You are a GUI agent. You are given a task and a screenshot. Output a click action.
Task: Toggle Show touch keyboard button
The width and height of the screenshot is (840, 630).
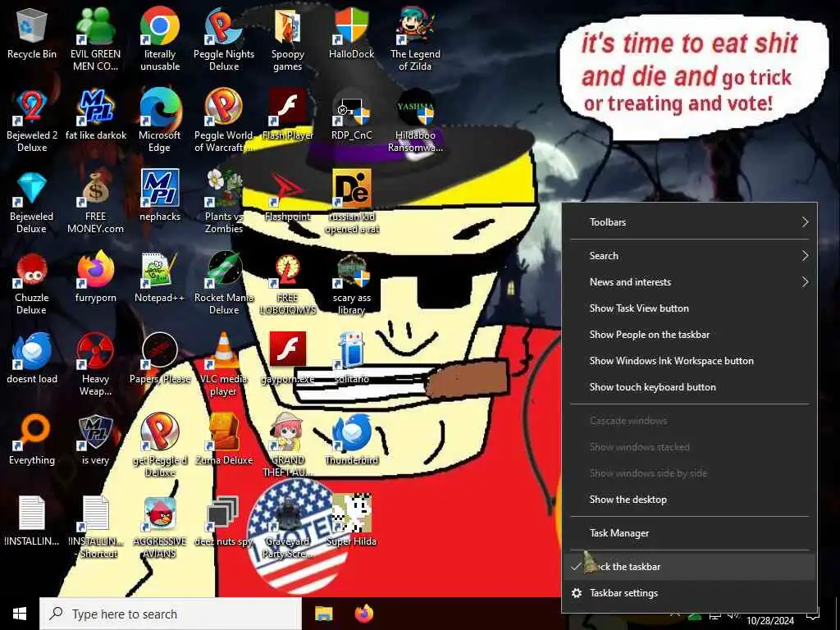[689, 387]
